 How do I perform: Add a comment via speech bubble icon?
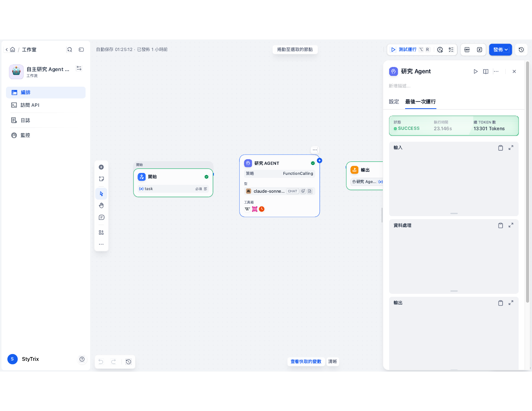click(x=101, y=218)
